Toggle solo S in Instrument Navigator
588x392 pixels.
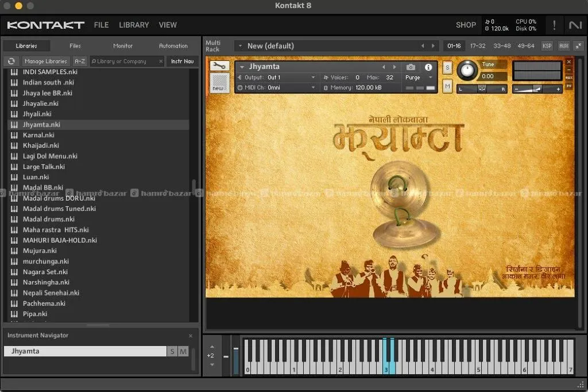pyautogui.click(x=172, y=351)
